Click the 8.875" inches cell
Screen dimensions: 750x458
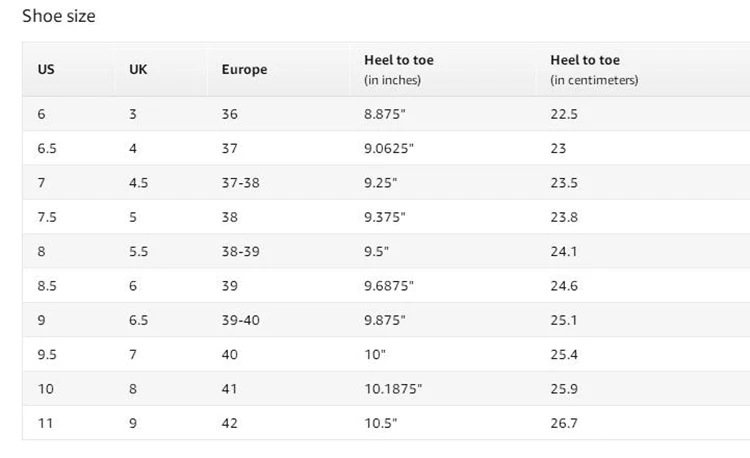click(x=384, y=114)
